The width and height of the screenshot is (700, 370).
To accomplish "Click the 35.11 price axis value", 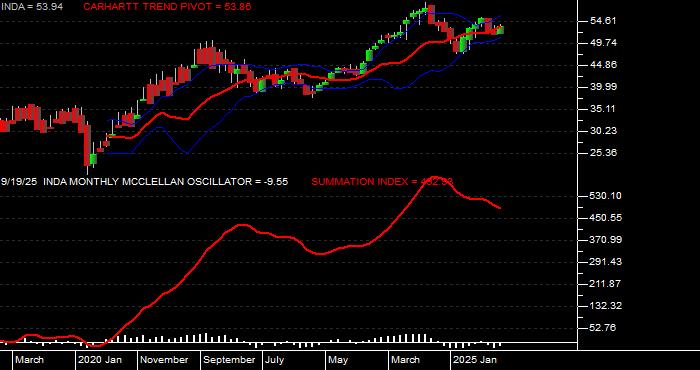I will (x=604, y=108).
